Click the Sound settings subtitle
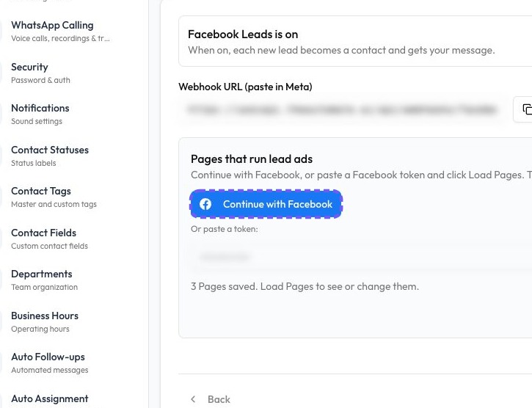Screen dimensions: 532x408 [36, 121]
